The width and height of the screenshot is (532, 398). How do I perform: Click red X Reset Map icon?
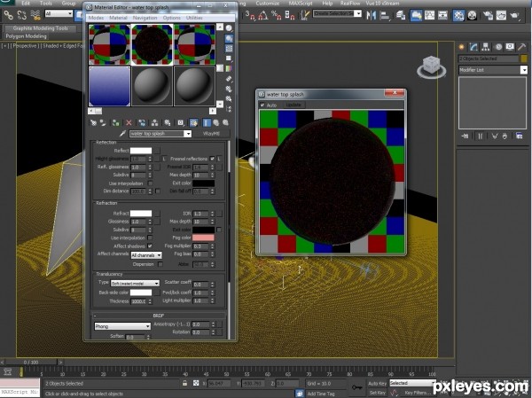[x=129, y=123]
